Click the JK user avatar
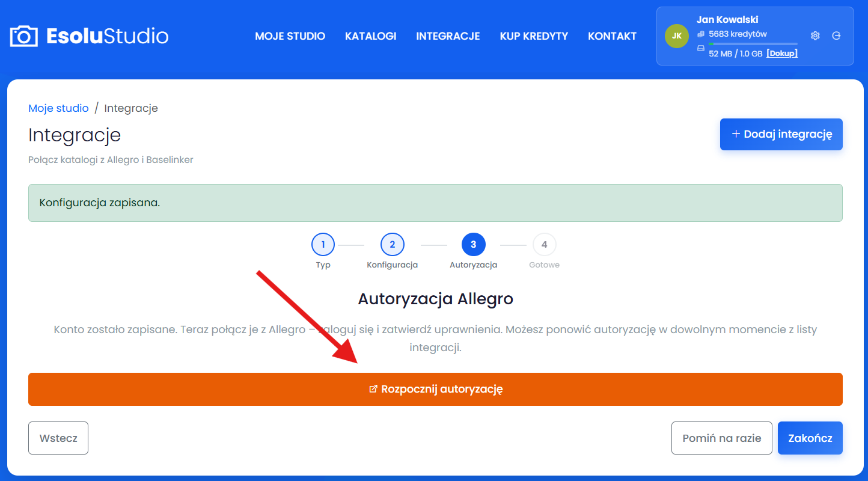Screen dimensions: 868x481 click(x=677, y=35)
